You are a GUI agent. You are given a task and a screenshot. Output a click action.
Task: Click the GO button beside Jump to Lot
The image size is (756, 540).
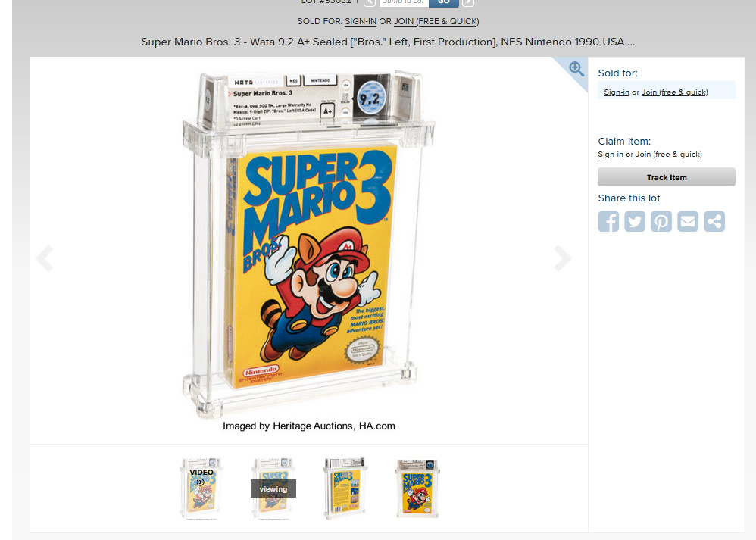[x=443, y=2]
